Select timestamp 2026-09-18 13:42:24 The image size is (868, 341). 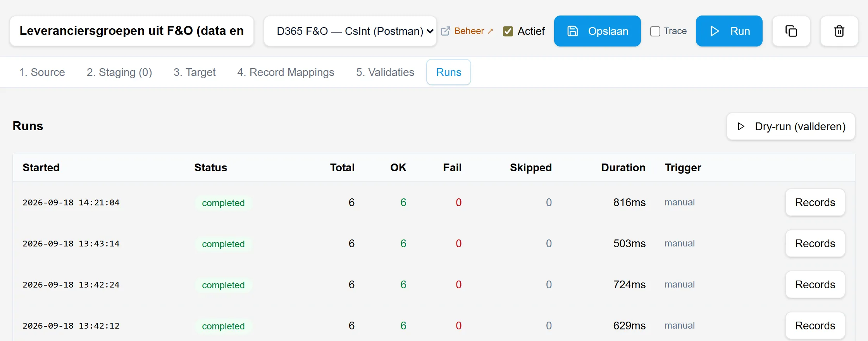(x=71, y=284)
